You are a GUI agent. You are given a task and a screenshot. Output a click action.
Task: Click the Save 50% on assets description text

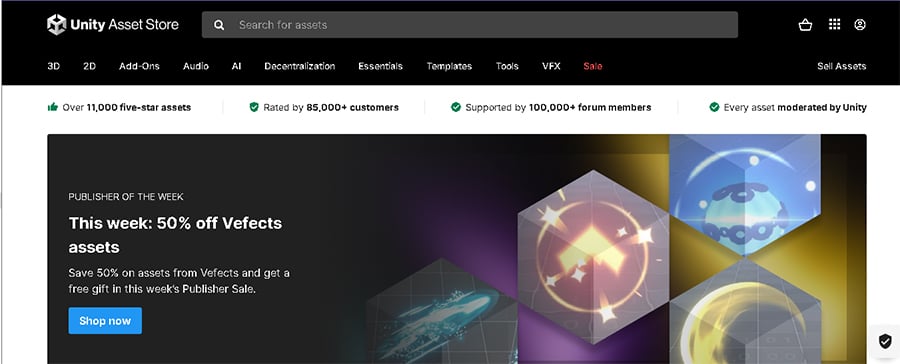click(179, 281)
